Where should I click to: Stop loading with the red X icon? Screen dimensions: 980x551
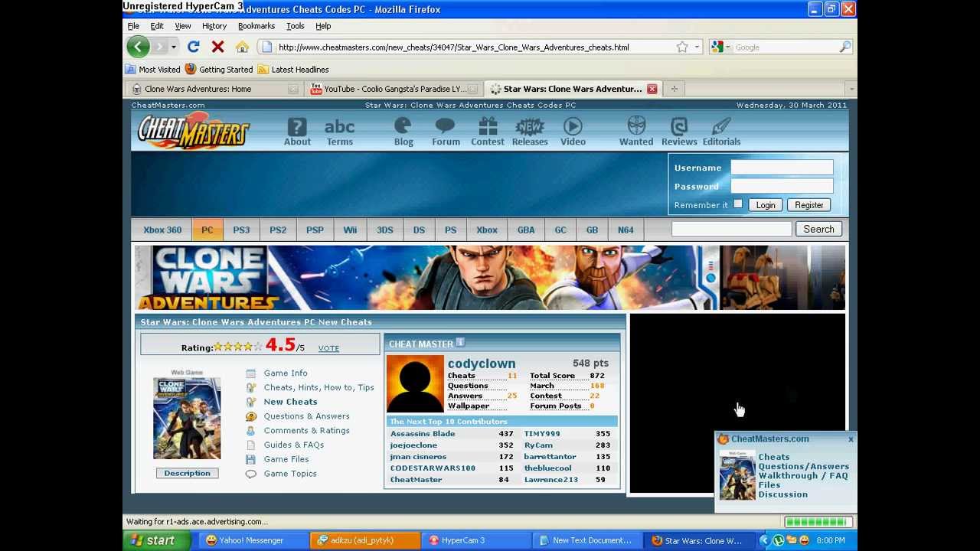(217, 47)
